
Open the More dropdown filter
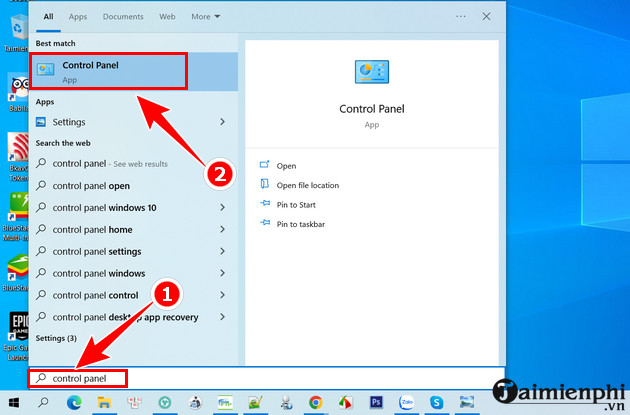pos(205,16)
